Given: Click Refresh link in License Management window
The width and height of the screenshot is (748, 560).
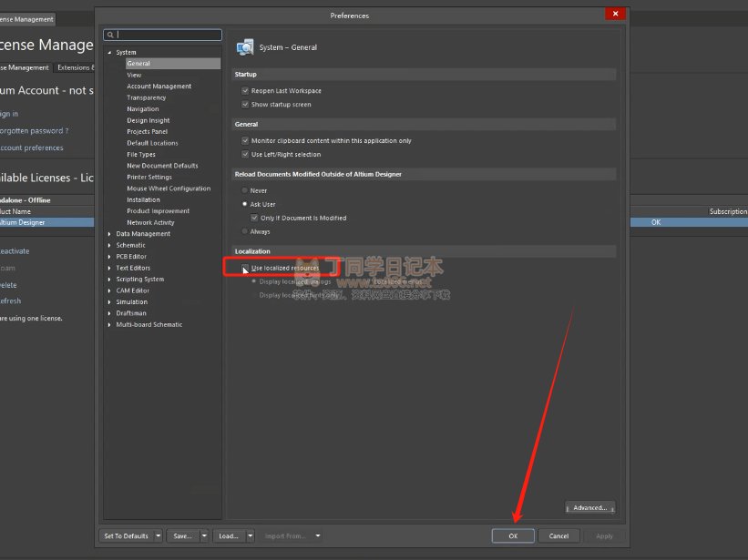Looking at the screenshot, I should 11,301.
